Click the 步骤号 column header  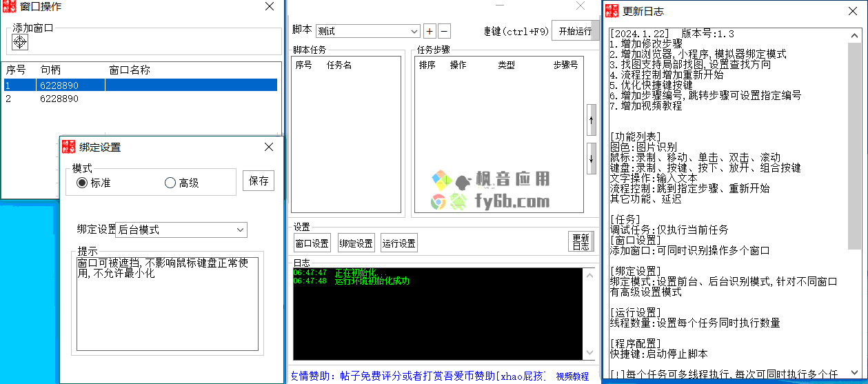pos(565,65)
